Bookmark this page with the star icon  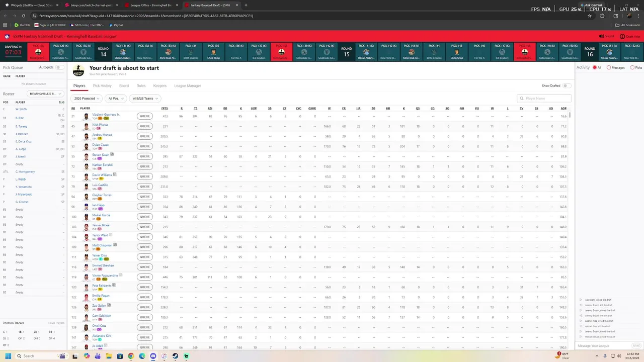point(589,16)
